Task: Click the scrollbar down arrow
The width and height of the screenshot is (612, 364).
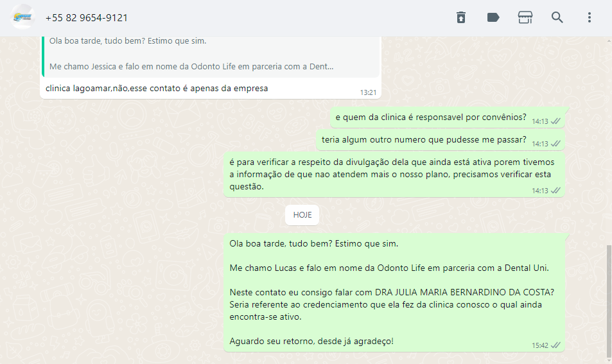Action: (x=609, y=361)
